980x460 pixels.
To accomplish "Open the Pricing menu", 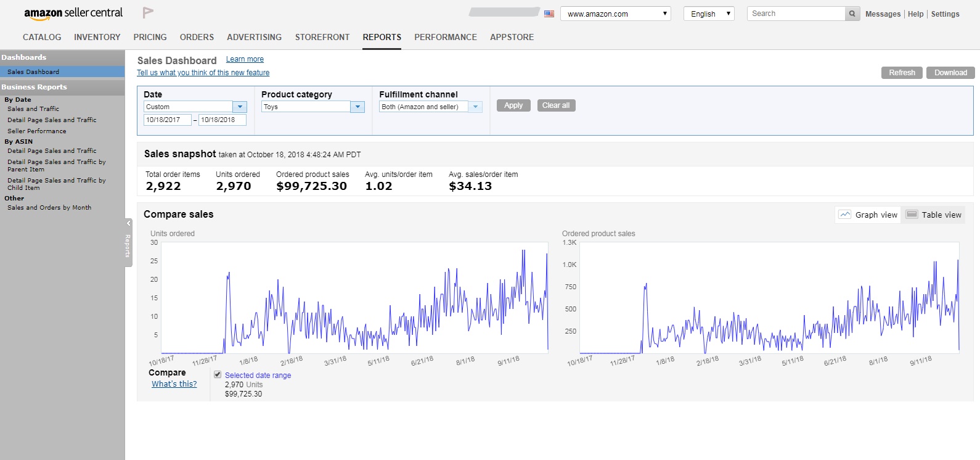I will point(150,37).
